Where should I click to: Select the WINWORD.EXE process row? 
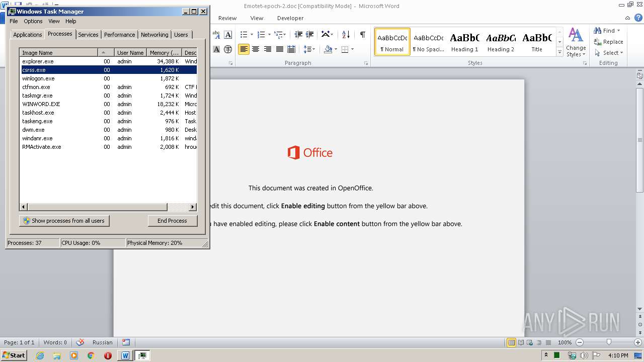tap(109, 104)
